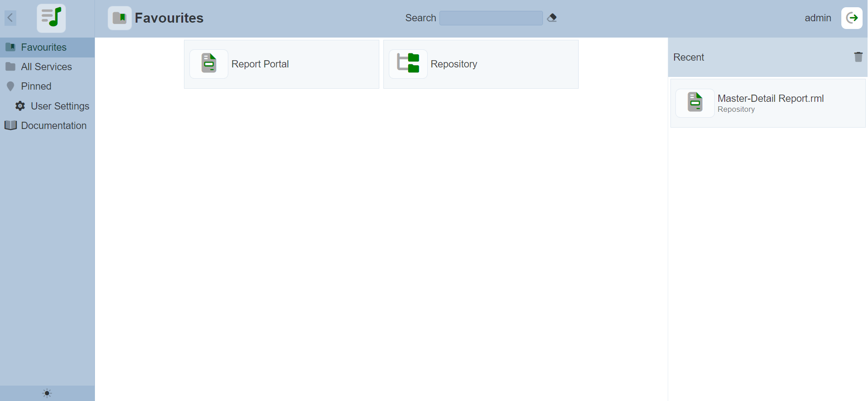
Task: Open Repository service
Action: coord(454,64)
